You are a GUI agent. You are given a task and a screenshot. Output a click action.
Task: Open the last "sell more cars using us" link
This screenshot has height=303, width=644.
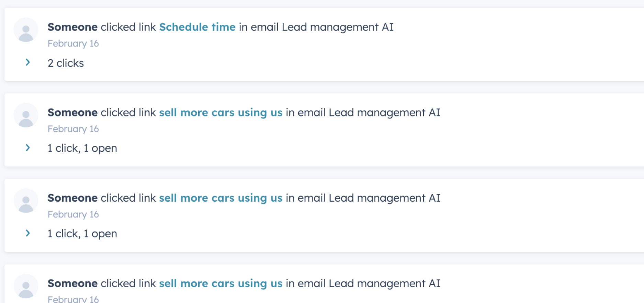coord(221,283)
